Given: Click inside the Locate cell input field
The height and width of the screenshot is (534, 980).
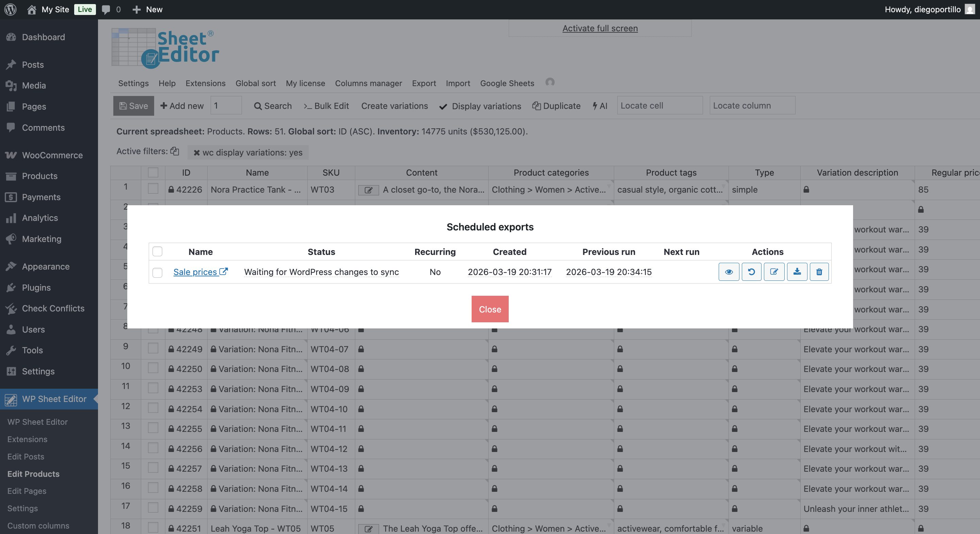Looking at the screenshot, I should coord(660,106).
